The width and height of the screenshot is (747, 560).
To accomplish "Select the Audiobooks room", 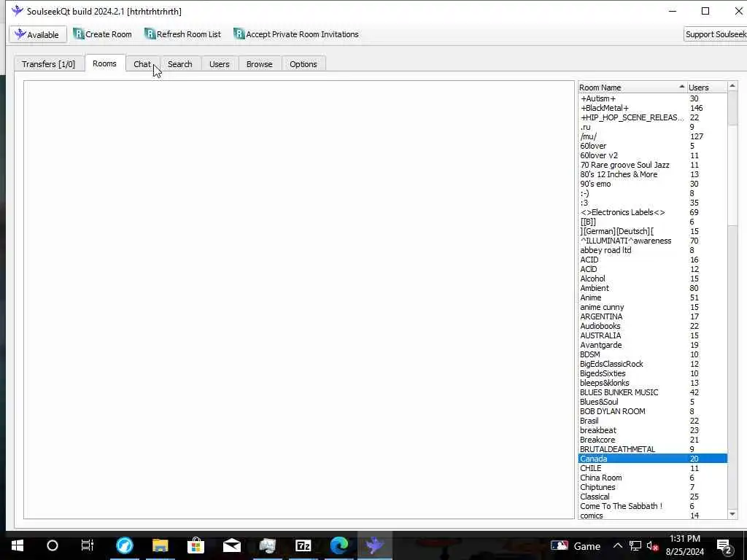I will pyautogui.click(x=653, y=326).
